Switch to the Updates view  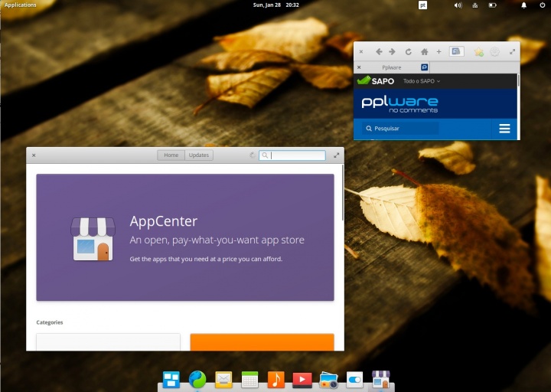(x=199, y=155)
